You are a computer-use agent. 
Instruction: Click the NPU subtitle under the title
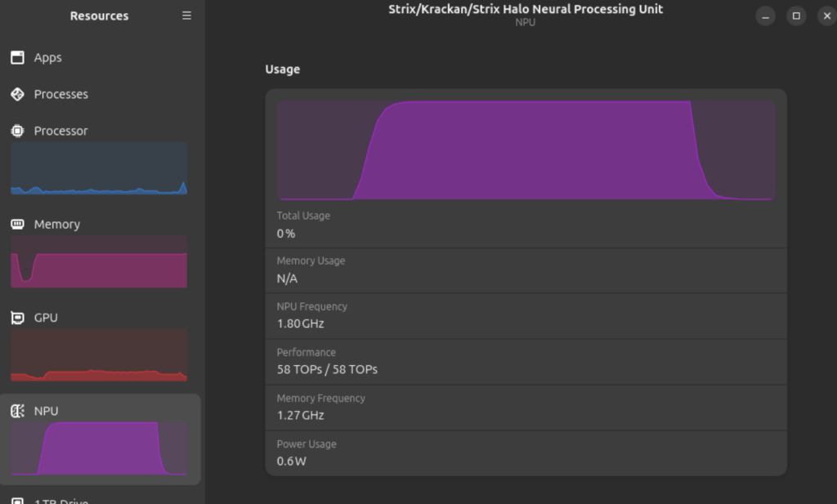click(x=526, y=22)
